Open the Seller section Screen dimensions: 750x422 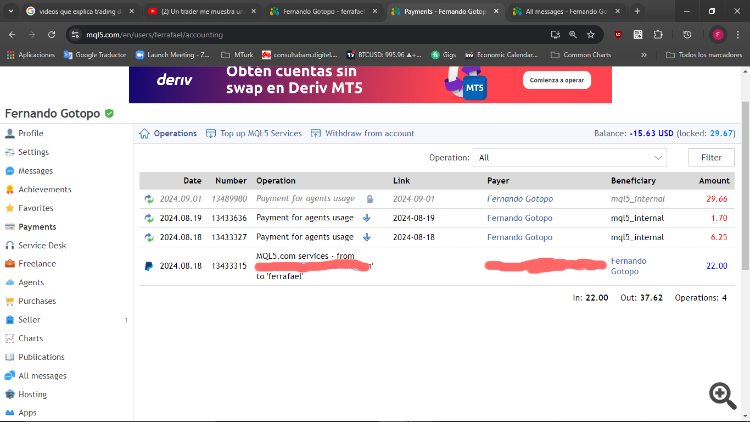tap(29, 320)
